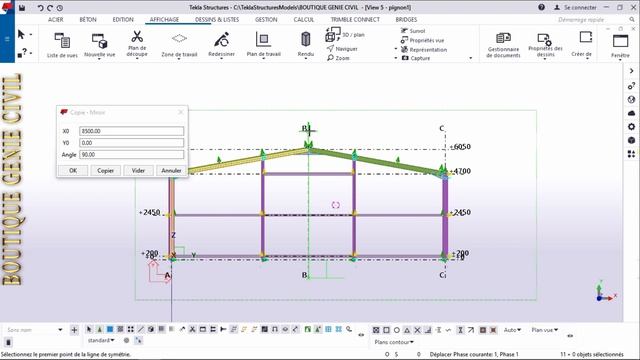
Task: Click the Redessiner tool
Action: tap(221, 45)
